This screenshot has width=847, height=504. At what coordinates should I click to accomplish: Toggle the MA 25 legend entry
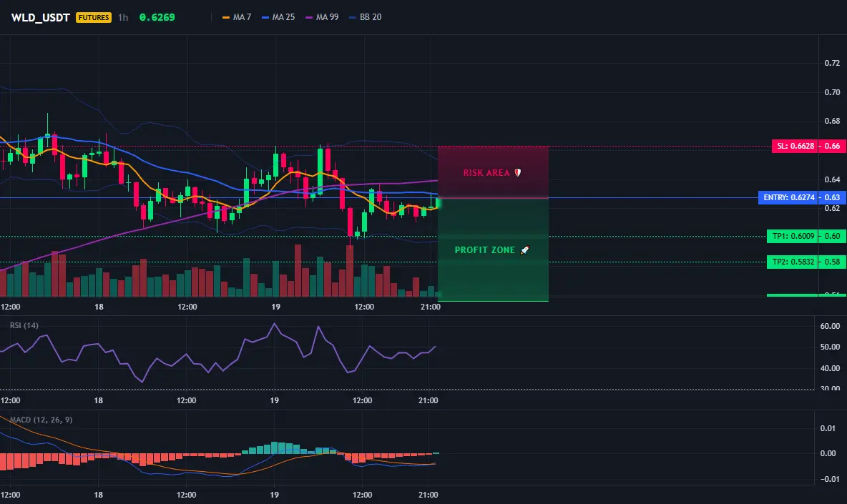(279, 17)
